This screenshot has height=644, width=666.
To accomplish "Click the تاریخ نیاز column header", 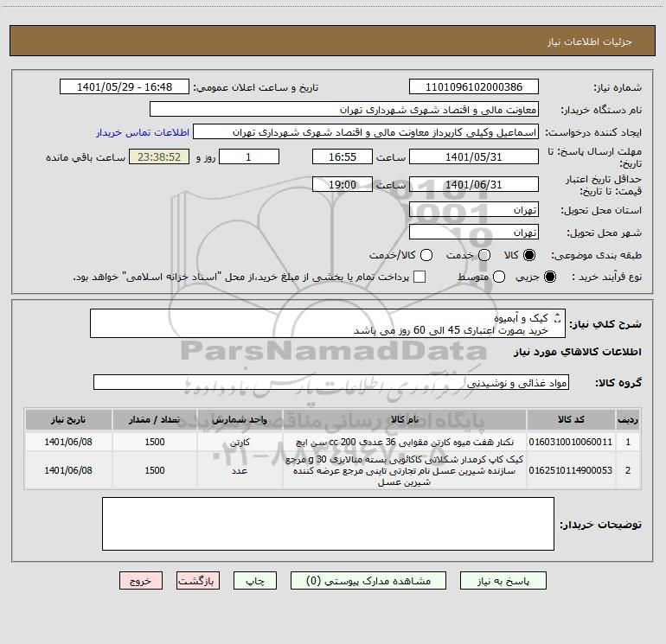I will point(68,420).
